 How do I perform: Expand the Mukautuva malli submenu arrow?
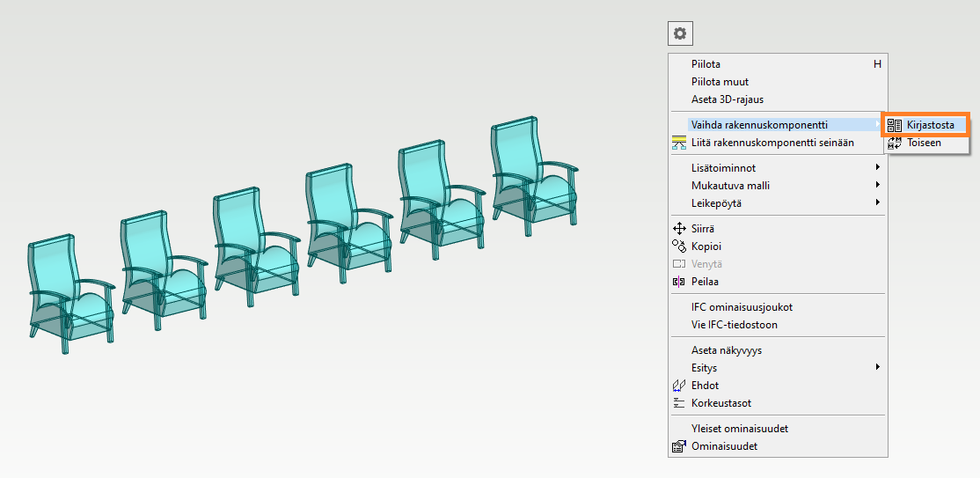point(877,185)
